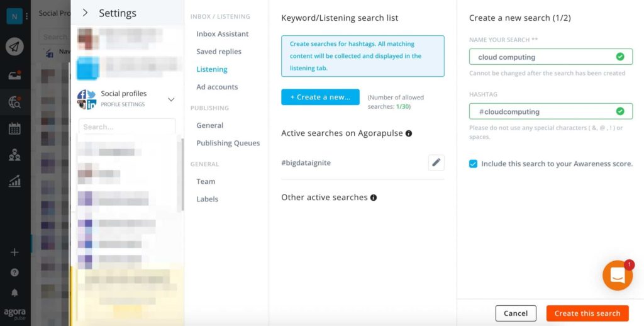Click the green checkmark in hashtag field
644x326 pixels.
tap(620, 111)
